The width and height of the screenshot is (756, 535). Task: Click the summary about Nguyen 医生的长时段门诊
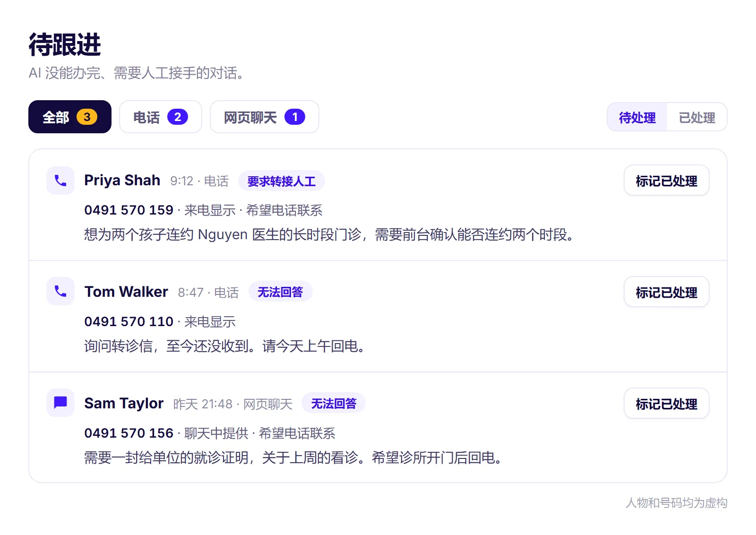[329, 234]
